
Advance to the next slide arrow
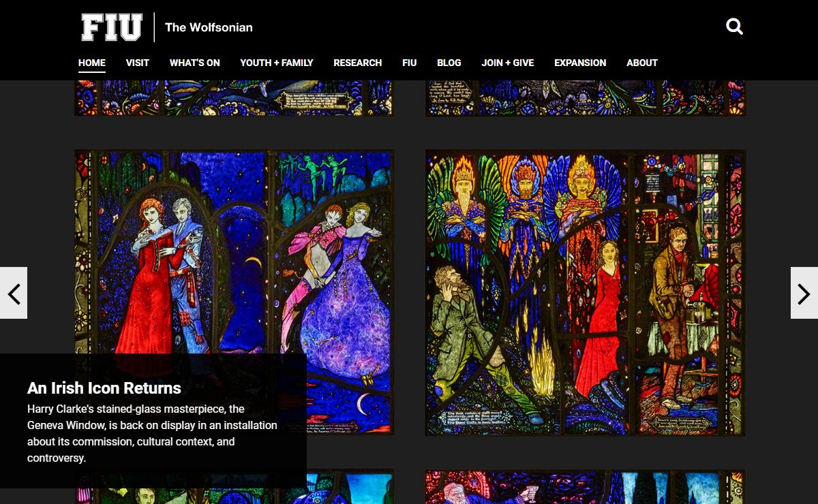coord(804,293)
